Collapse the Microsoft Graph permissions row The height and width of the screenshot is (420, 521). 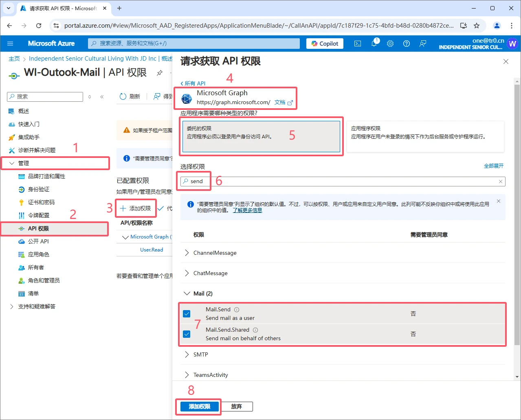tap(125, 237)
